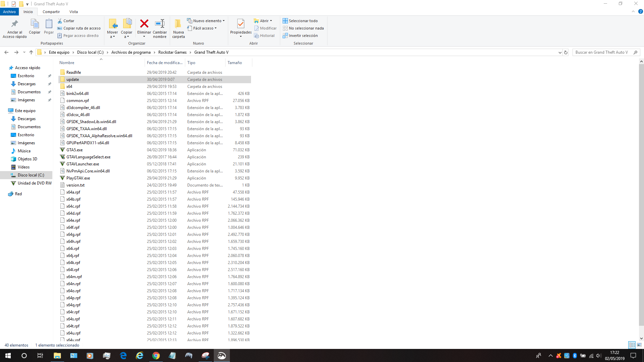The height and width of the screenshot is (362, 644).
Task: Switch to details view icon in status bar
Action: point(632,345)
